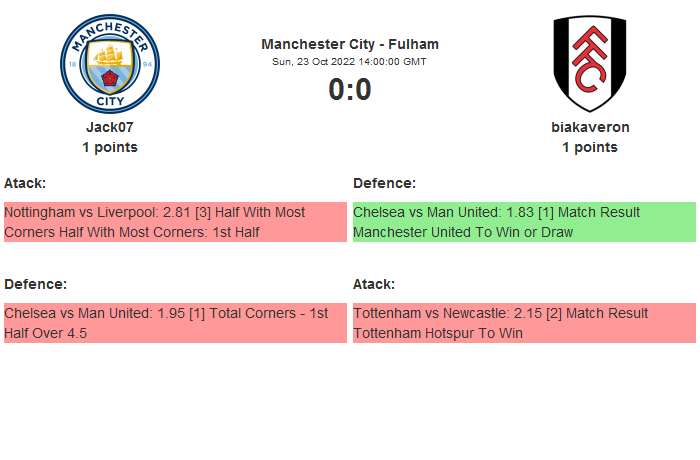Select the Nottingham vs Liverpool corners bet
Viewport: 700px width, 460px height.
[175, 222]
